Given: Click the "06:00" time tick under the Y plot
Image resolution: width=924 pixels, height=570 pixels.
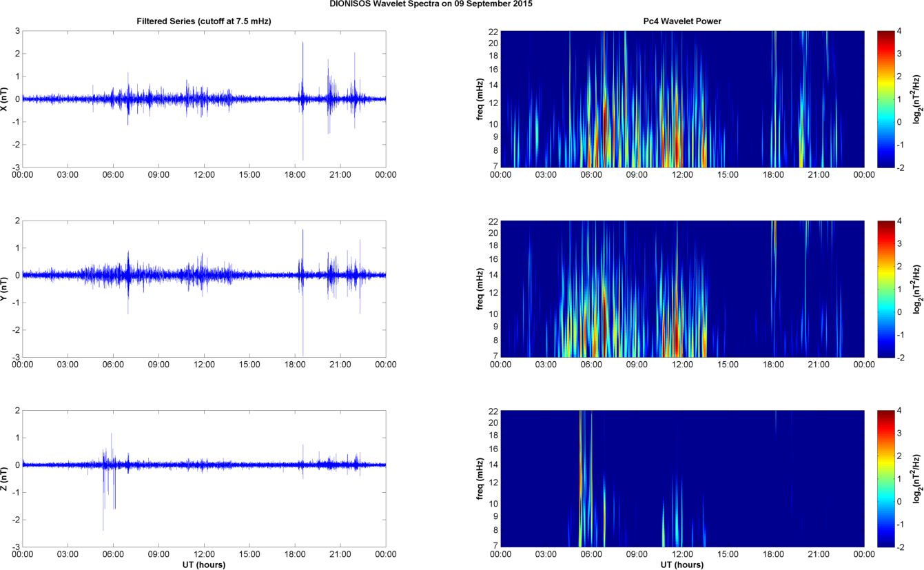Looking at the screenshot, I should 114,365.
